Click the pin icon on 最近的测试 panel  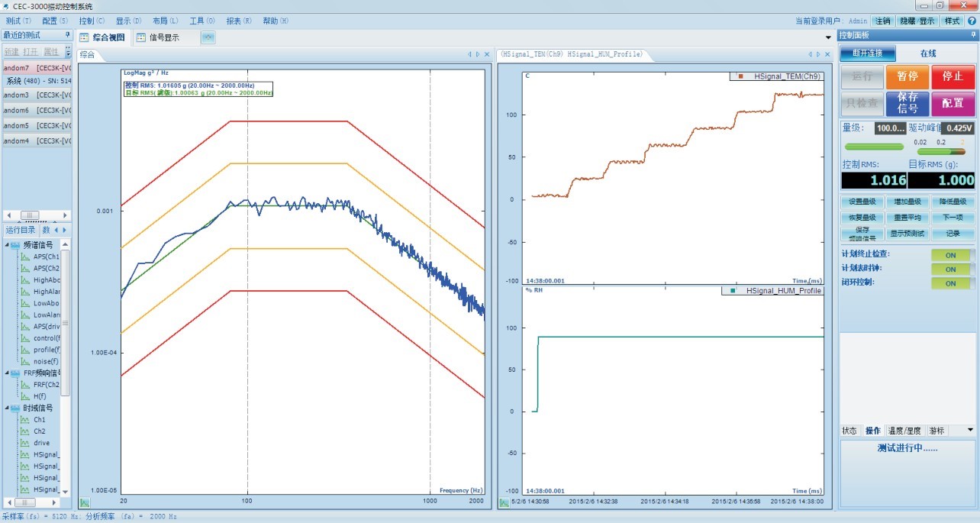(67, 35)
